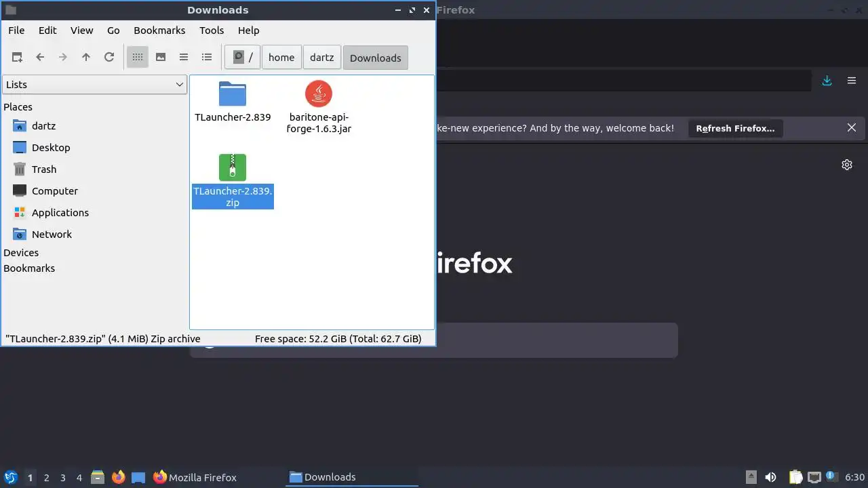Launch Firefox from taskbar quicklaunch
Viewport: 868px width, 488px height.
pyautogui.click(x=118, y=477)
